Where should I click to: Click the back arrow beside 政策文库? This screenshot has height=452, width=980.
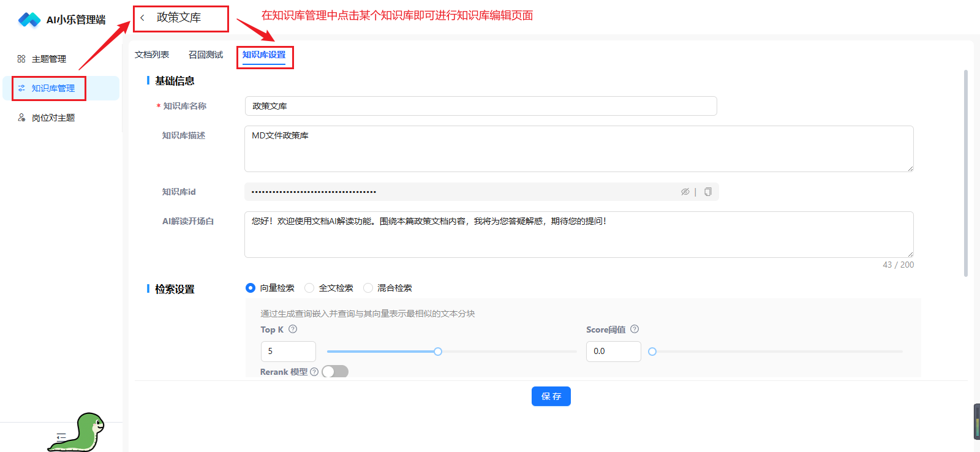[x=143, y=18]
